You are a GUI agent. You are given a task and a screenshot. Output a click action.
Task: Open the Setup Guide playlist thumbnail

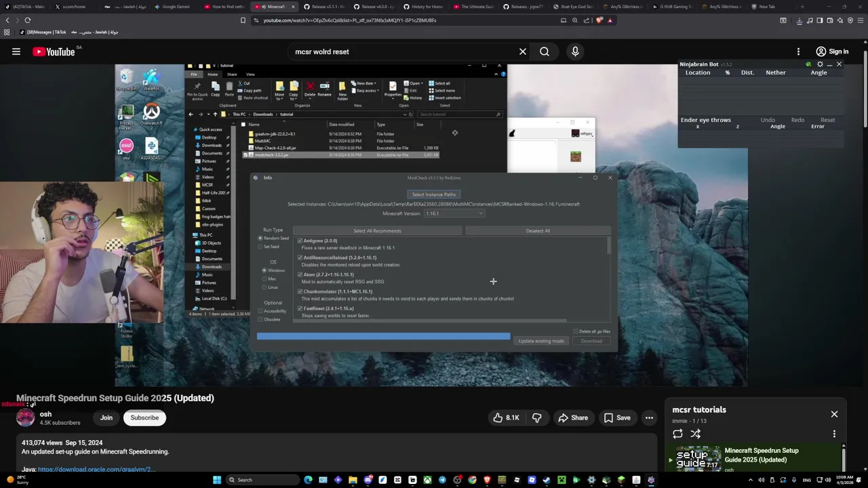pos(698,458)
